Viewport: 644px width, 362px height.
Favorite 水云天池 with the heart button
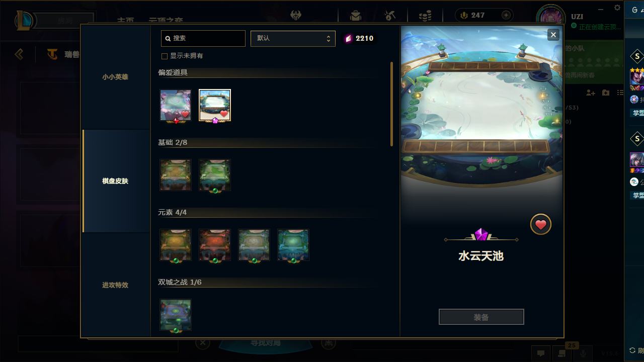[x=541, y=225]
